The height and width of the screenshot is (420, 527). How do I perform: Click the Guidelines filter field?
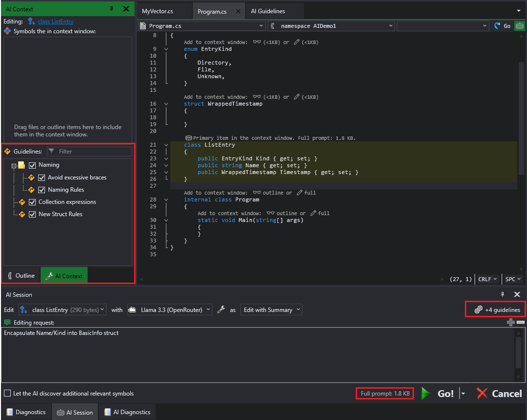tap(90, 152)
